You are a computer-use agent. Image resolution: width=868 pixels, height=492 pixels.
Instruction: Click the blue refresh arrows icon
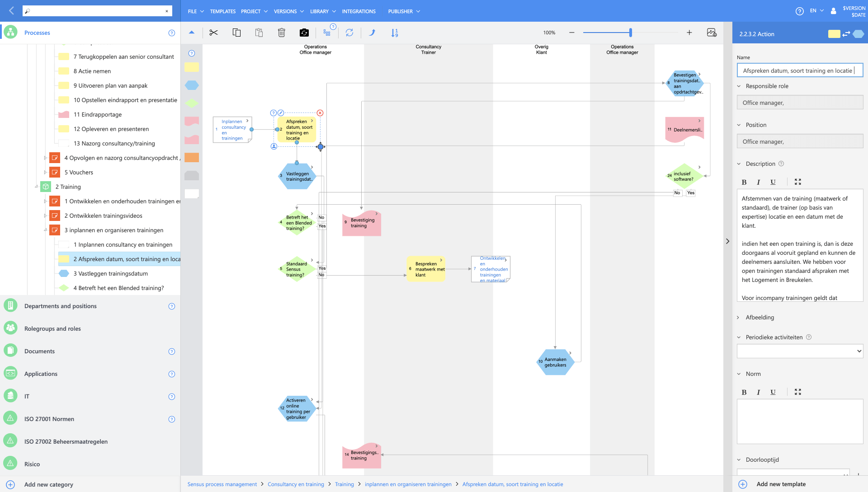tap(349, 33)
